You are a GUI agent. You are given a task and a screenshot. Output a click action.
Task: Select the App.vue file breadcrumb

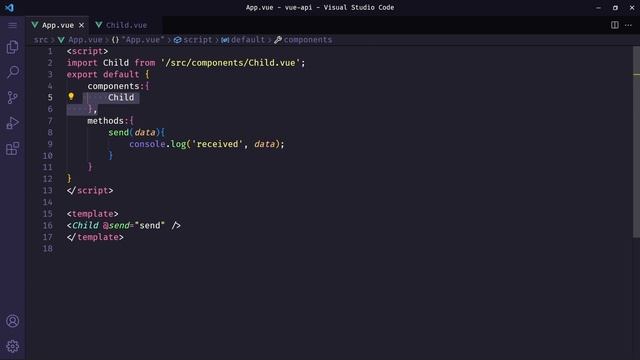click(85, 40)
